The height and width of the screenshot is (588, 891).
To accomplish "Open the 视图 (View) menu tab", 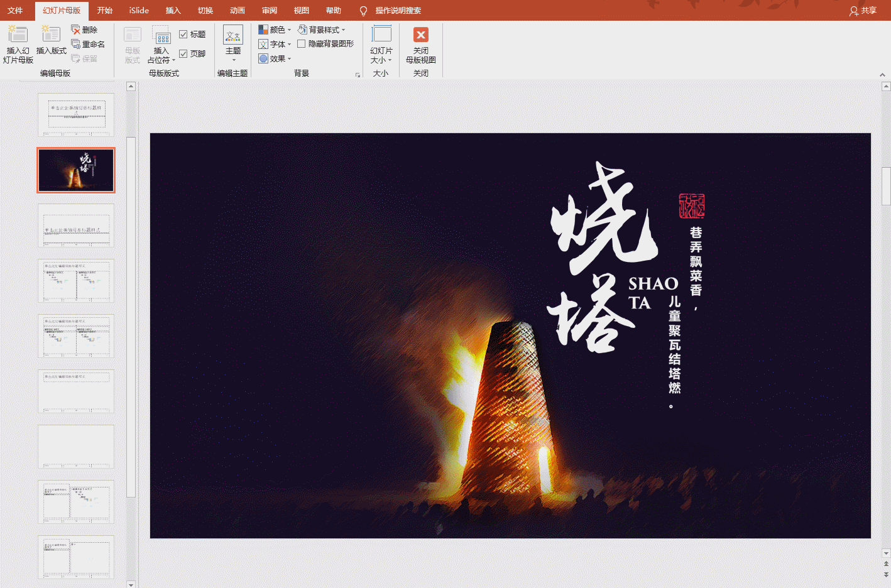I will pos(301,10).
